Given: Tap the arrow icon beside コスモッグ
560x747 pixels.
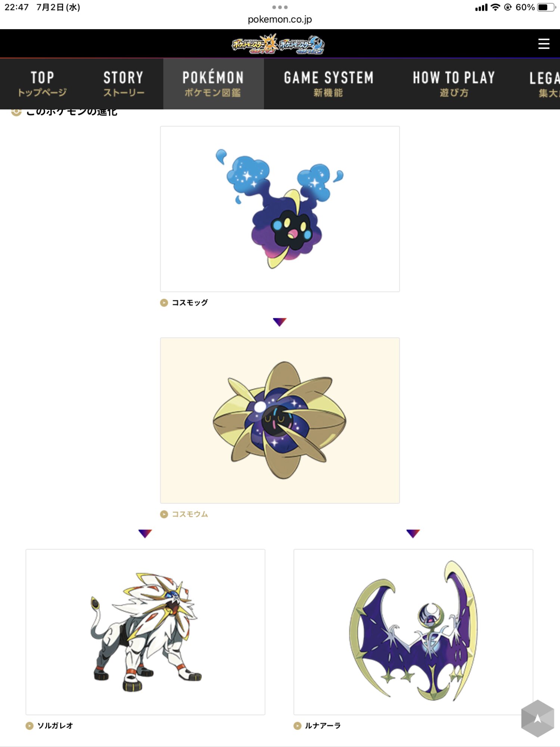Looking at the screenshot, I should 164,303.
